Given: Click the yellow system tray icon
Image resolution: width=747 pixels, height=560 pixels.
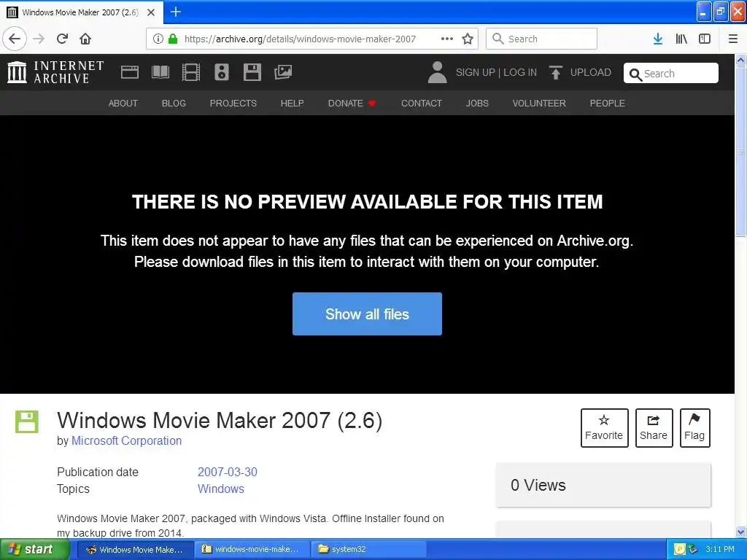Looking at the screenshot, I should (679, 549).
